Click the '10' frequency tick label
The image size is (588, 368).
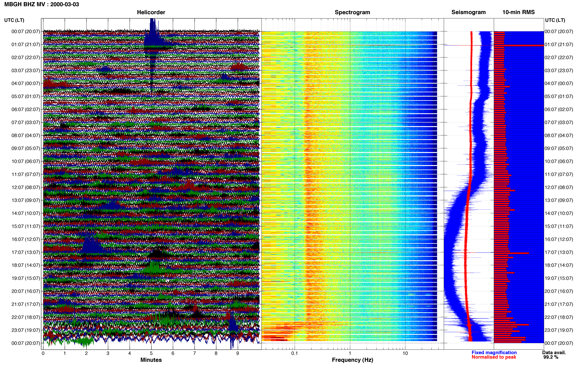point(405,353)
